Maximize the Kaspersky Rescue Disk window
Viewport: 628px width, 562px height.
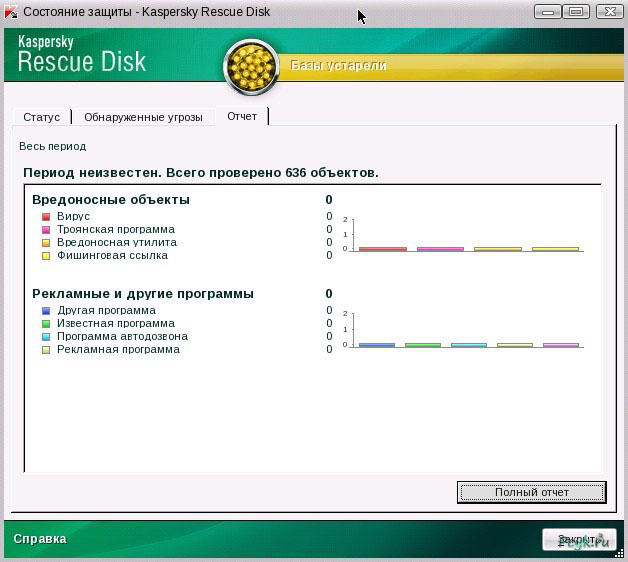[x=576, y=12]
